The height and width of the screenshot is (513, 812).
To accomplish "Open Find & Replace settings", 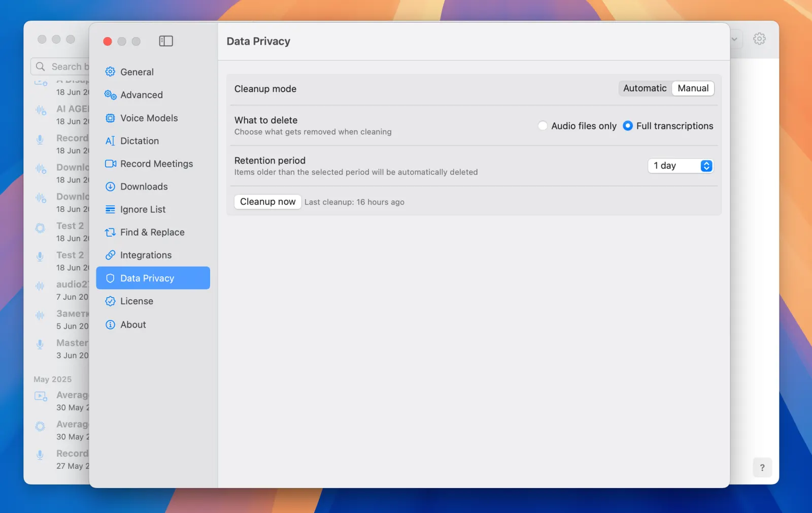I will tap(153, 233).
